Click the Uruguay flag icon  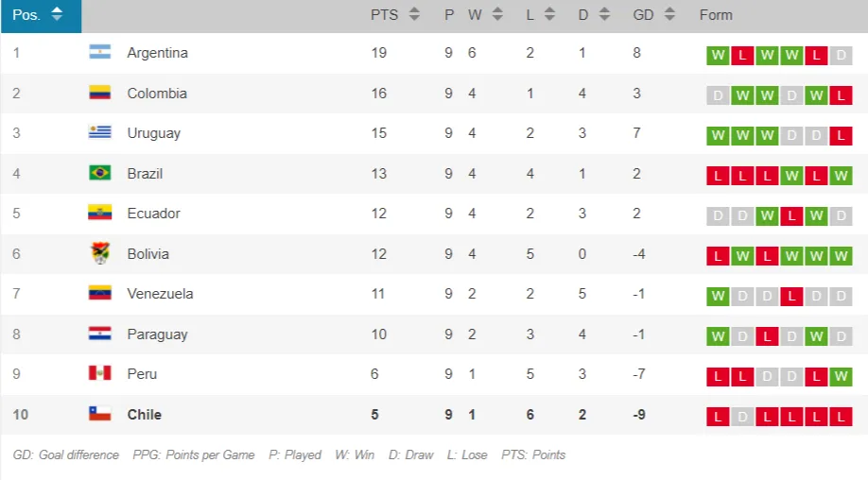click(x=100, y=133)
